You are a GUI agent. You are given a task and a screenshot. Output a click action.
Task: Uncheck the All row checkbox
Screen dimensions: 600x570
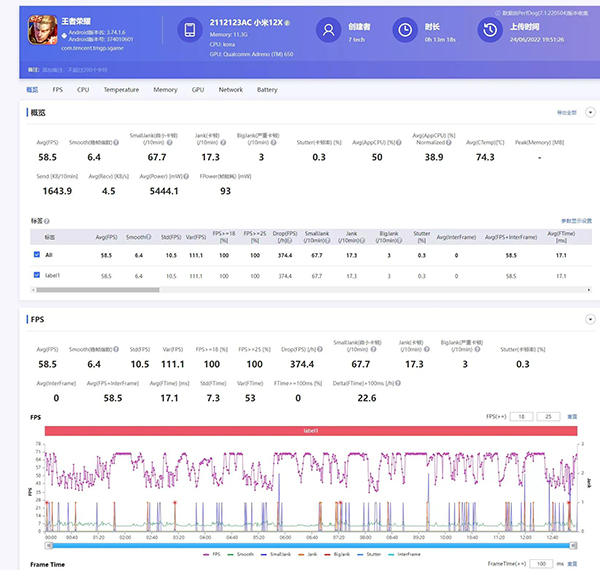pos(37,256)
